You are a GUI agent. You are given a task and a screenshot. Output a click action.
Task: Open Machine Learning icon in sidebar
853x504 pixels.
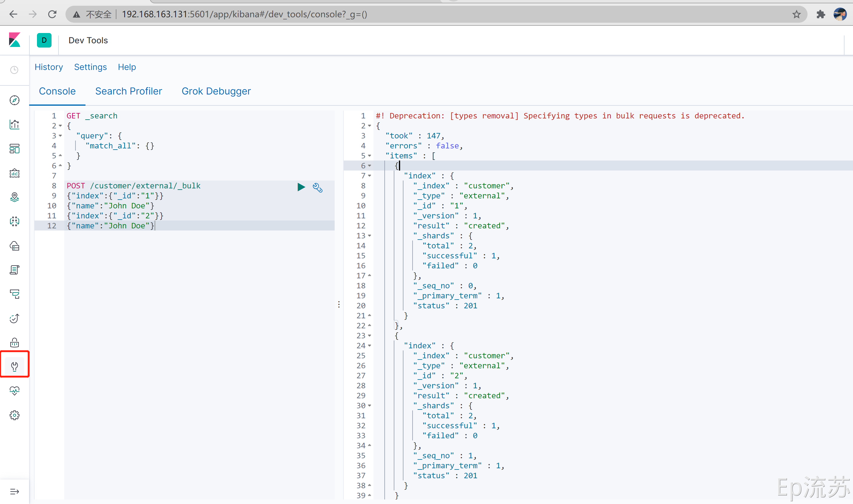pos(14,221)
